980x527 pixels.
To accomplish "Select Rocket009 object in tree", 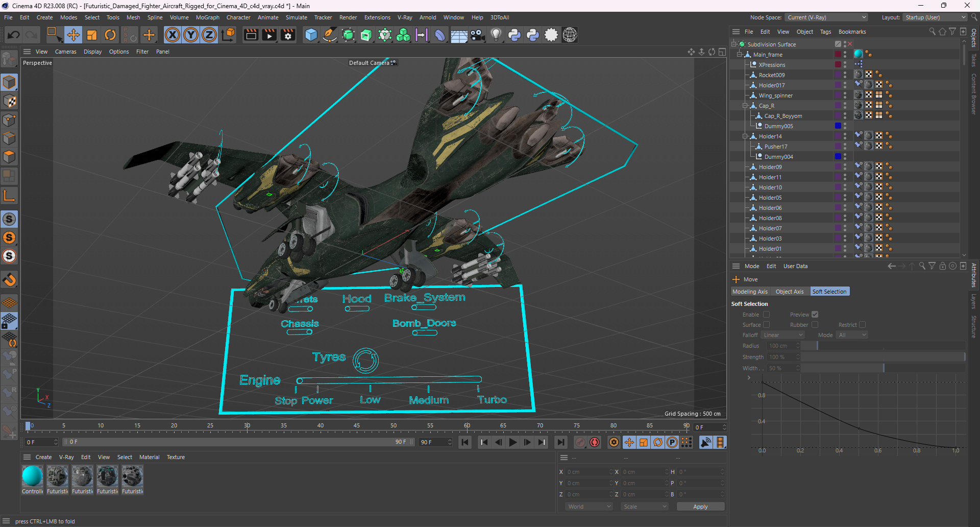I will (x=771, y=75).
